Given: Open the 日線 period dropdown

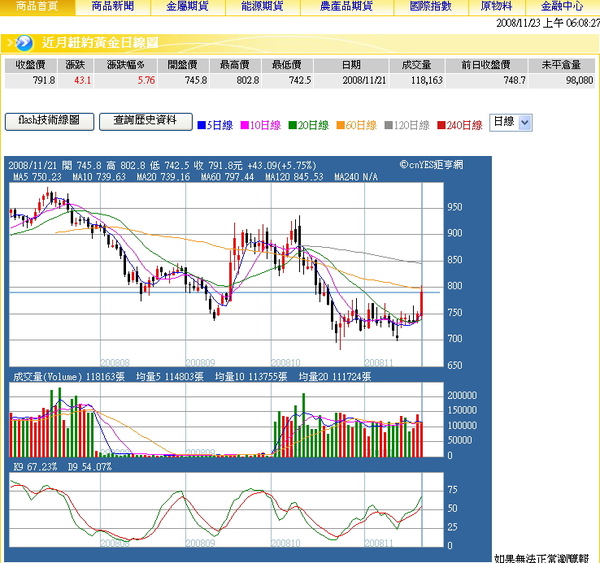Looking at the screenshot, I should [511, 122].
